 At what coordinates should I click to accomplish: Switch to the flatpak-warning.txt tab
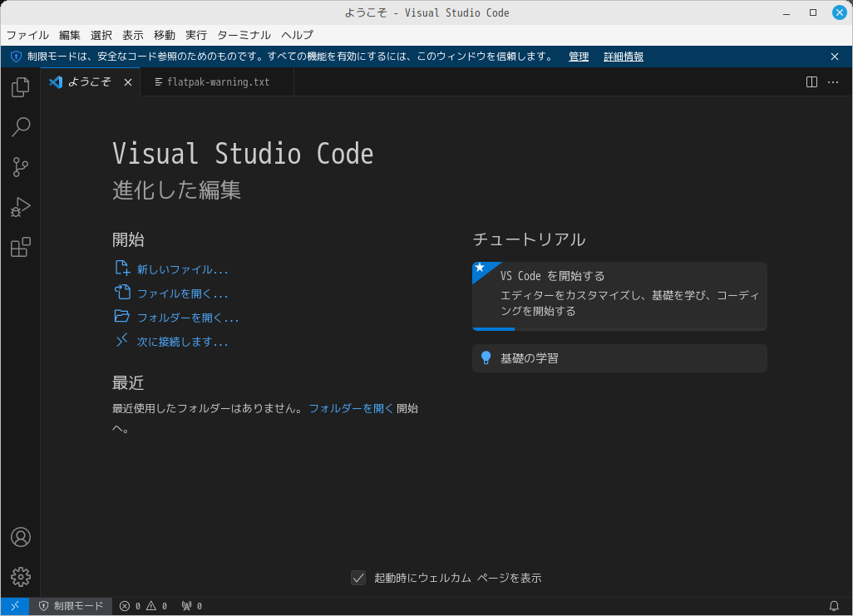pyautogui.click(x=217, y=82)
